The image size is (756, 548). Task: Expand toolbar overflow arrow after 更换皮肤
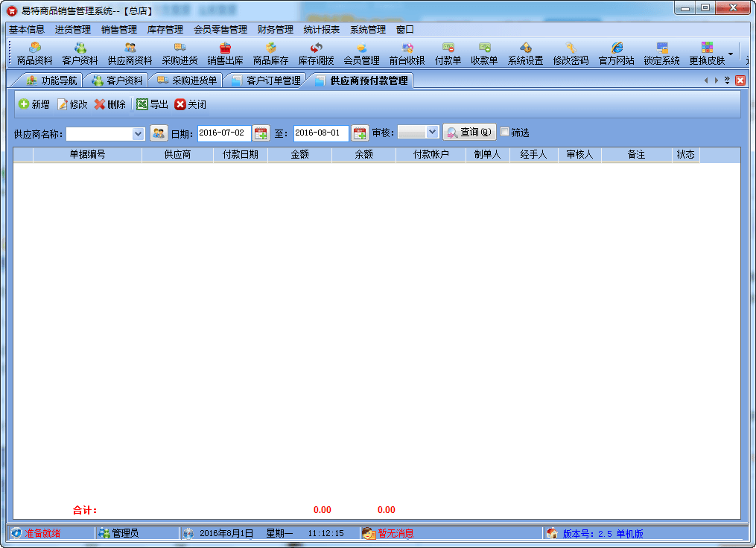point(731,54)
